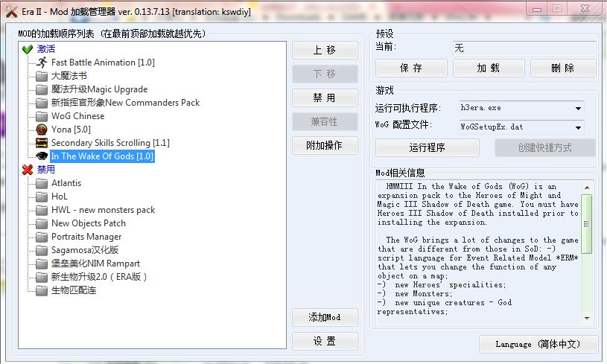
Task: Click the Yona round portrait icon
Action: tap(42, 130)
